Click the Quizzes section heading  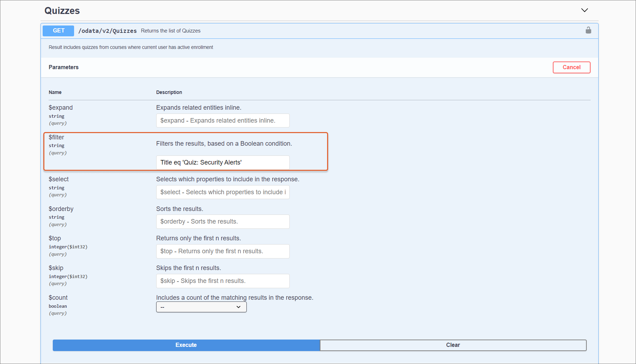(x=62, y=11)
